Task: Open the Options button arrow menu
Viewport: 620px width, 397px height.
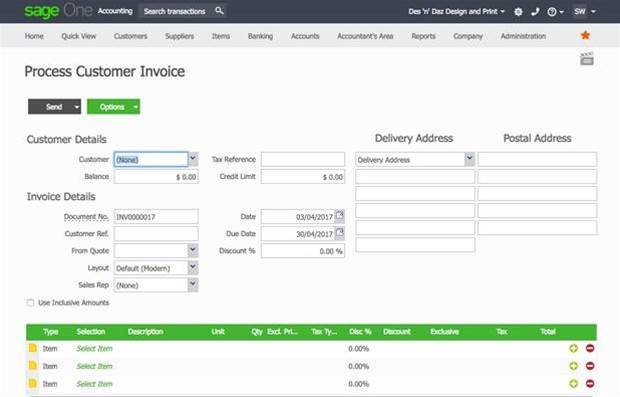Action: (x=136, y=107)
